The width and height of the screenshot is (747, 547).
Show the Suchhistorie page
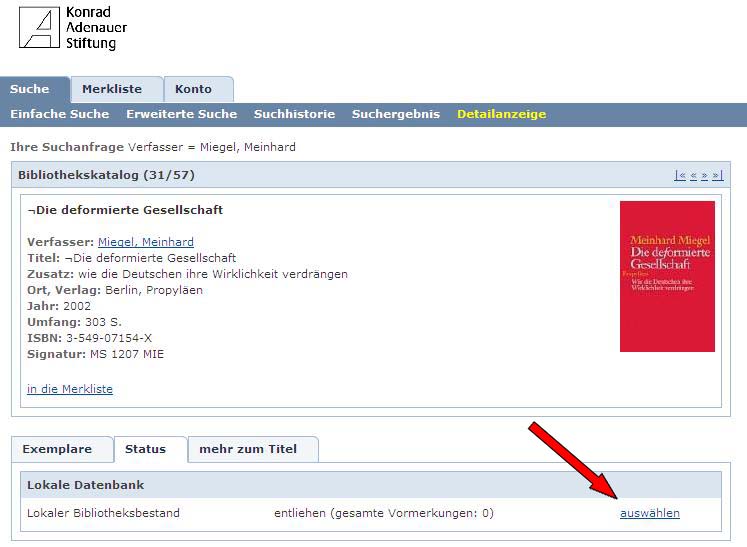pos(294,114)
